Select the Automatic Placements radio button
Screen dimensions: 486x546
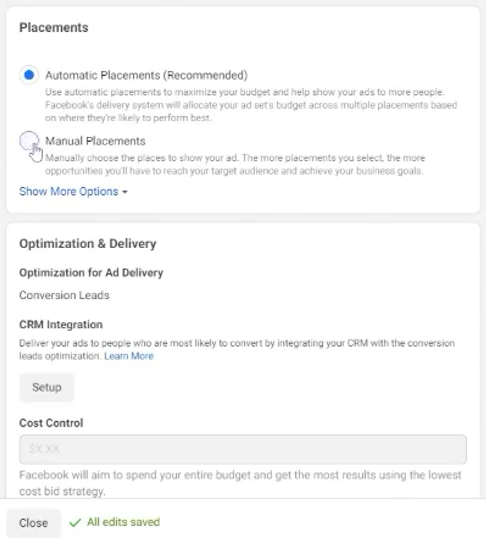(29, 75)
